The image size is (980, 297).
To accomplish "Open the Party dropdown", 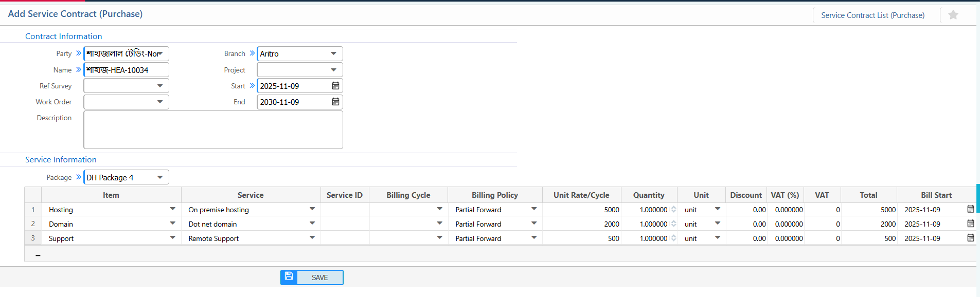I will [x=160, y=53].
